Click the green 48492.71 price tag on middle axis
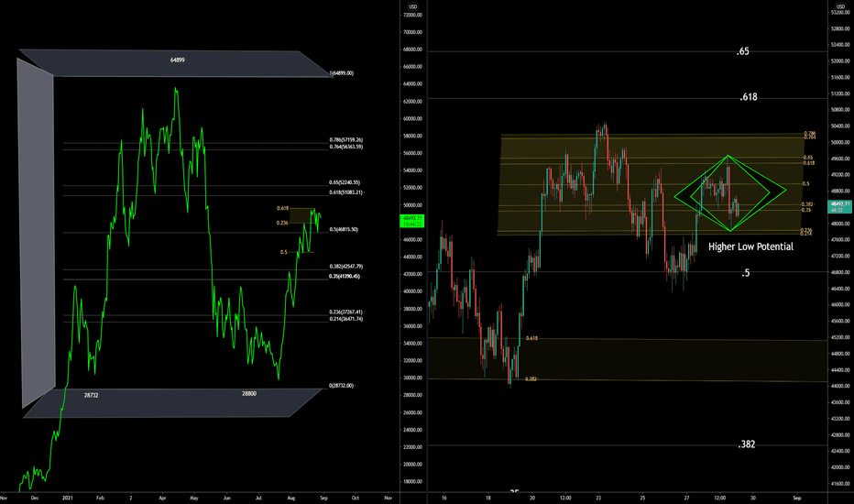The height and width of the screenshot is (504, 854). coord(411,221)
